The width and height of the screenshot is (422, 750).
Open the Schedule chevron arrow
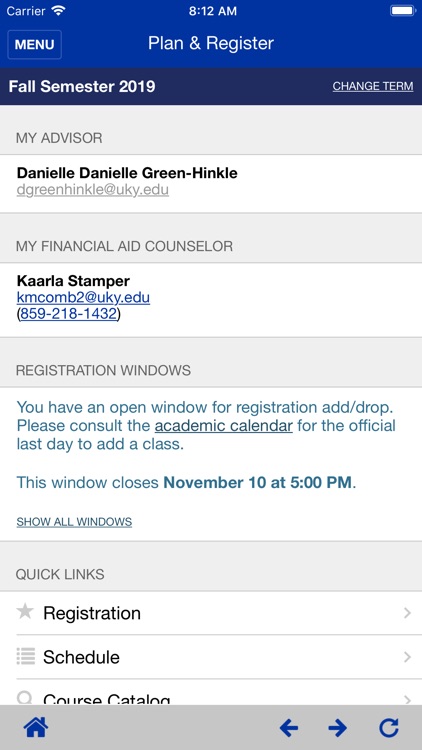(407, 657)
